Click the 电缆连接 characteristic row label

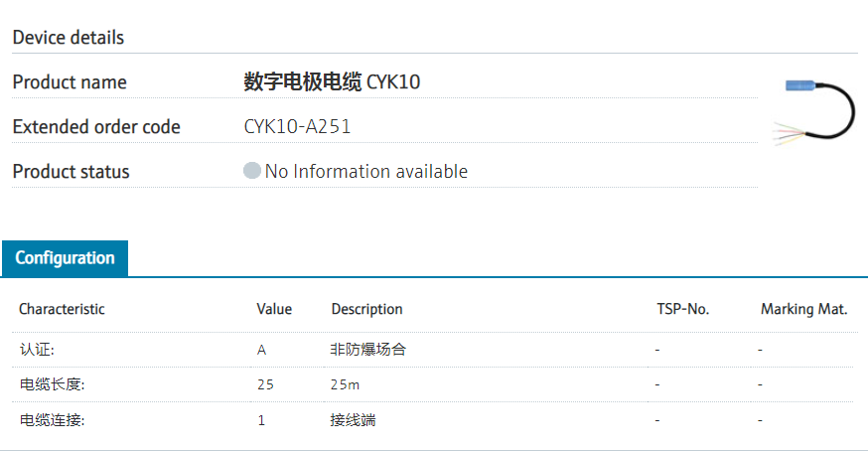(53, 420)
